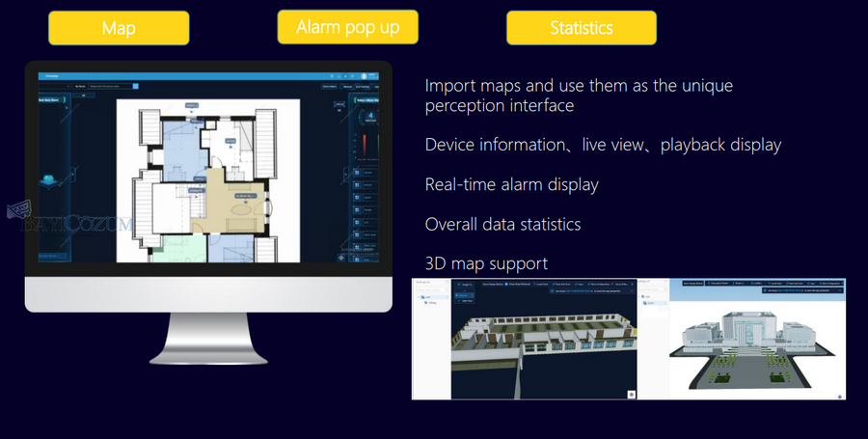The width and height of the screenshot is (868, 439).
Task: Expand the building tree in corridor view sidebar
Action: coord(419,296)
